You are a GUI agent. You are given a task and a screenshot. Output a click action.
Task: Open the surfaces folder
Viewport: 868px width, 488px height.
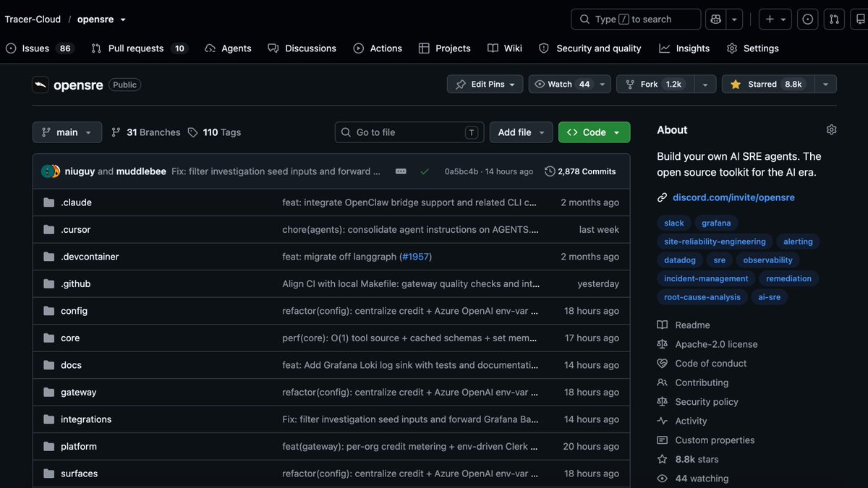pos(79,474)
